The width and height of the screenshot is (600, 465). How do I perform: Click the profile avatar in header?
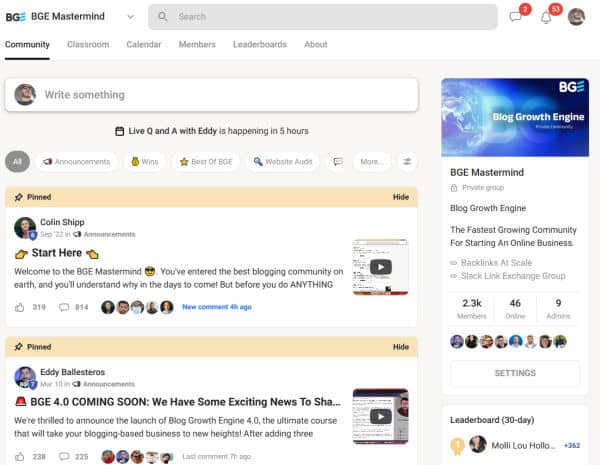pos(576,17)
